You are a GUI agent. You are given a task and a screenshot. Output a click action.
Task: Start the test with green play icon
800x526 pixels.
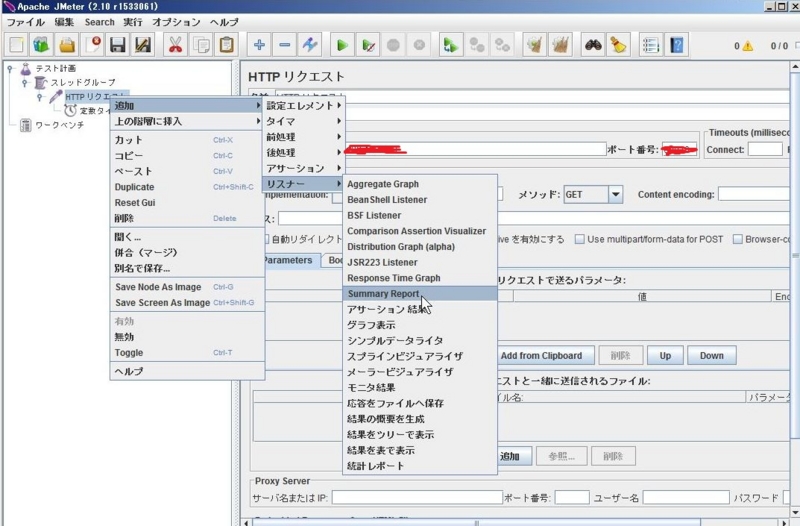point(342,45)
